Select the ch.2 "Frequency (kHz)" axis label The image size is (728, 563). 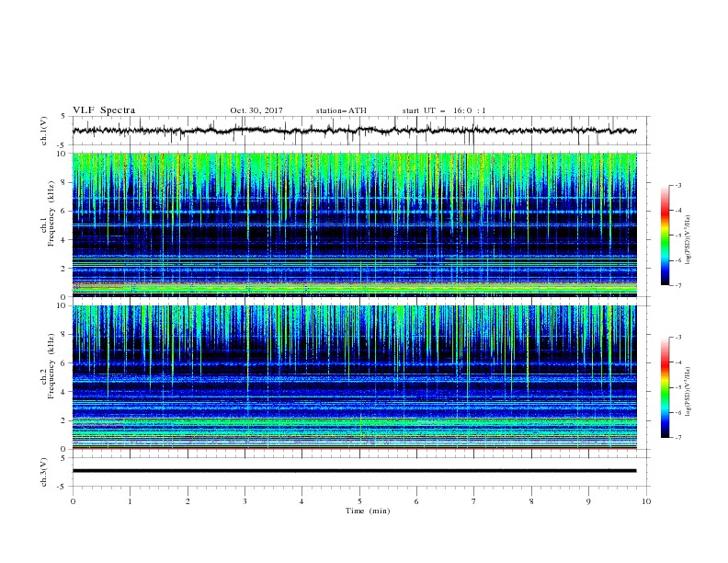[x=51, y=366]
